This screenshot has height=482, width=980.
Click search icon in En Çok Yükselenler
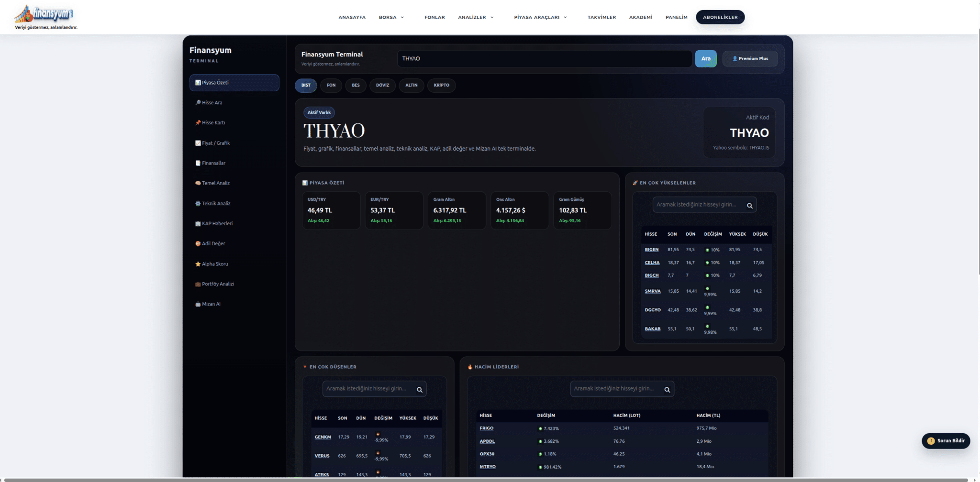[x=750, y=206]
